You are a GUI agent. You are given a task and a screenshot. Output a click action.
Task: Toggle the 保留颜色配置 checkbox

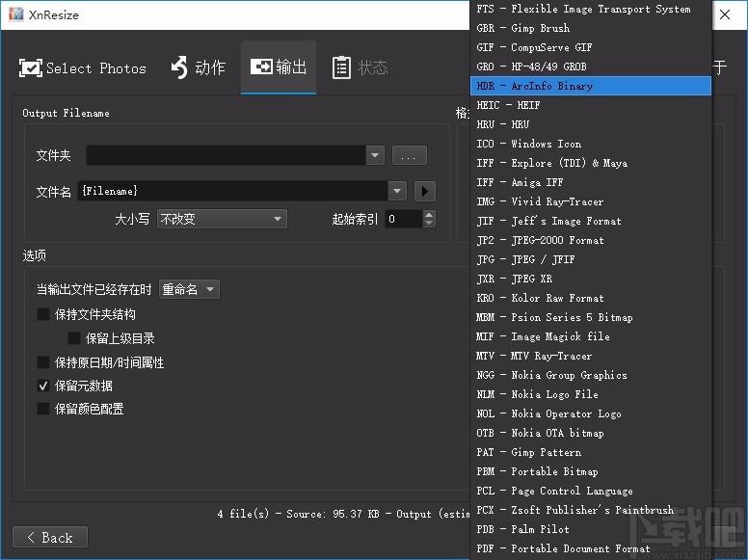click(43, 409)
